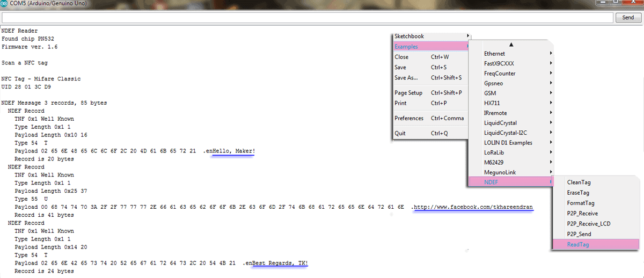Open the ReadTag example
Image resolution: width=644 pixels, height=278 pixels.
[596, 245]
